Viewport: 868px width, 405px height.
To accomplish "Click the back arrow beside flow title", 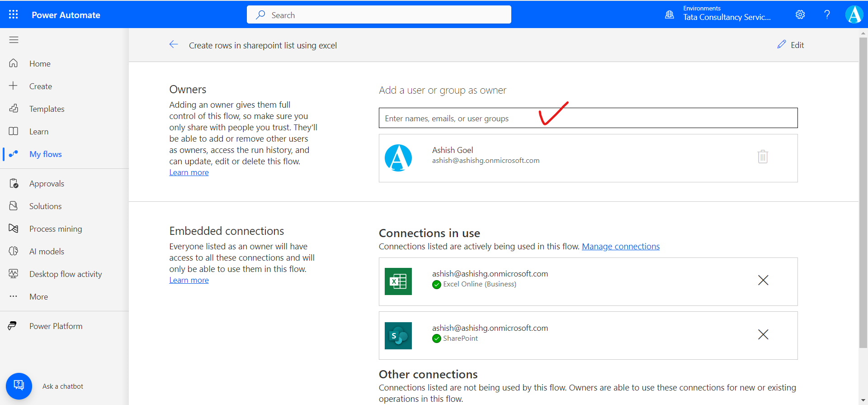I will [x=173, y=44].
